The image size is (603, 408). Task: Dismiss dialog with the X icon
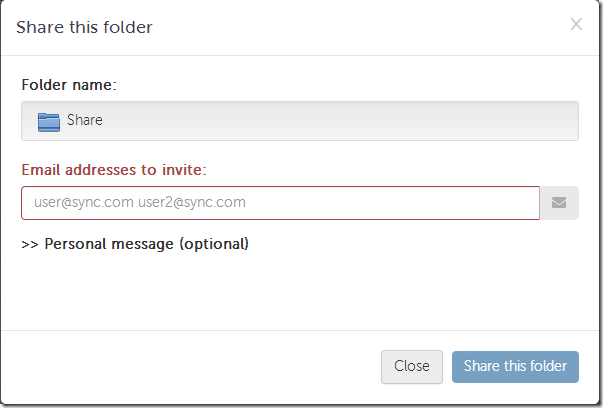(576, 24)
